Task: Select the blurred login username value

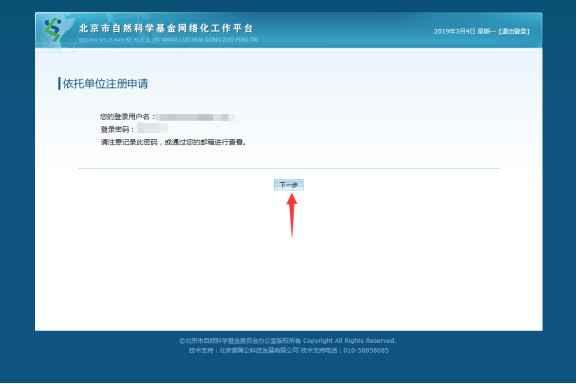Action: pyautogui.click(x=195, y=117)
